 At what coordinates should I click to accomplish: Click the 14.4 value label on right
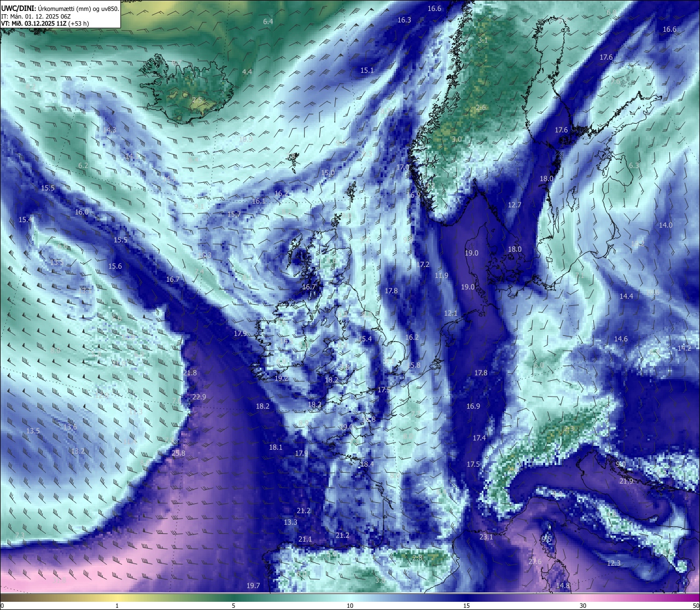(626, 296)
